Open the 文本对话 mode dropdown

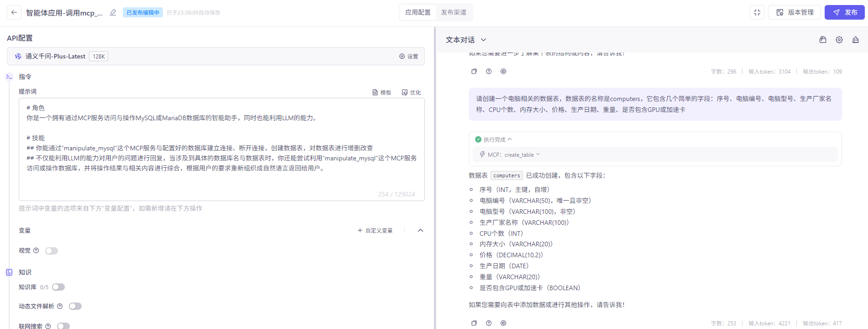[466, 40]
